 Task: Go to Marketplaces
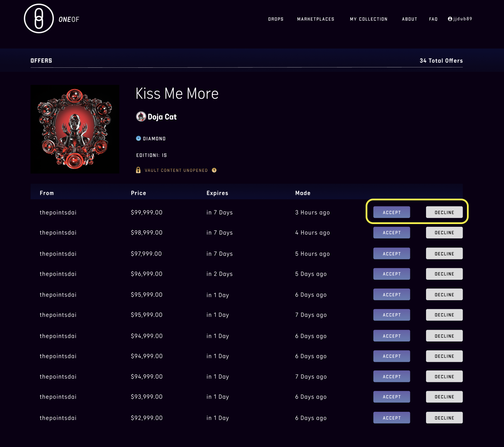tap(316, 19)
